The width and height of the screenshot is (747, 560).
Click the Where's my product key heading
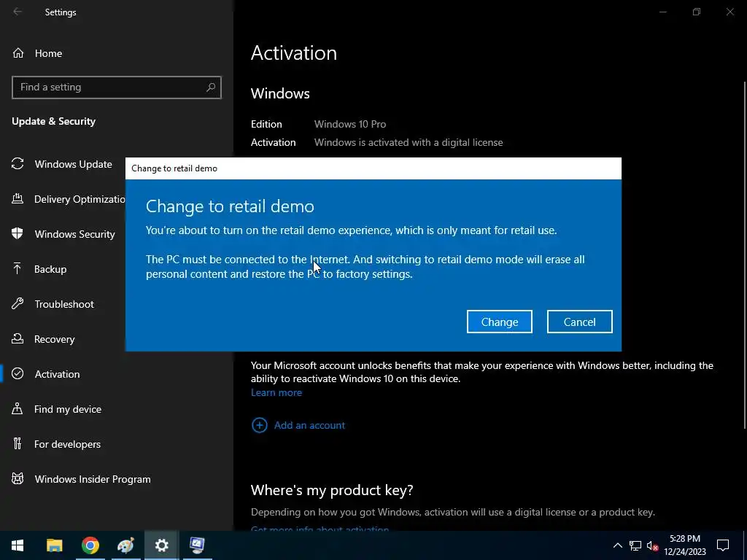332,490
